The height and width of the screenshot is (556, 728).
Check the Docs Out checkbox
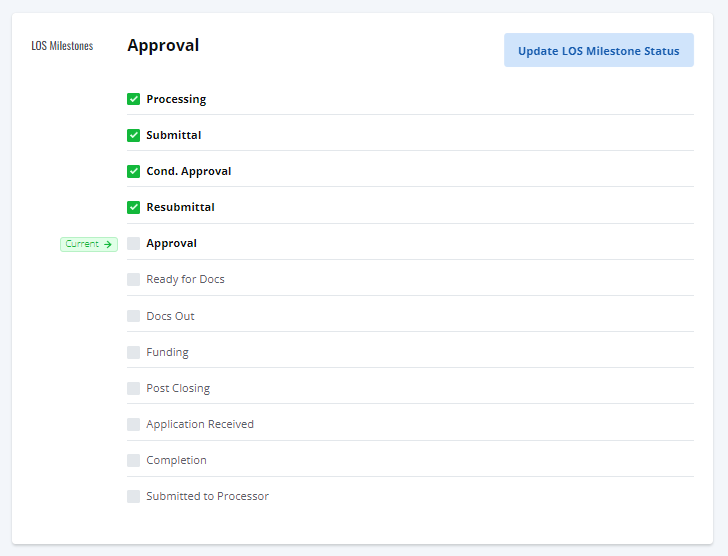134,316
